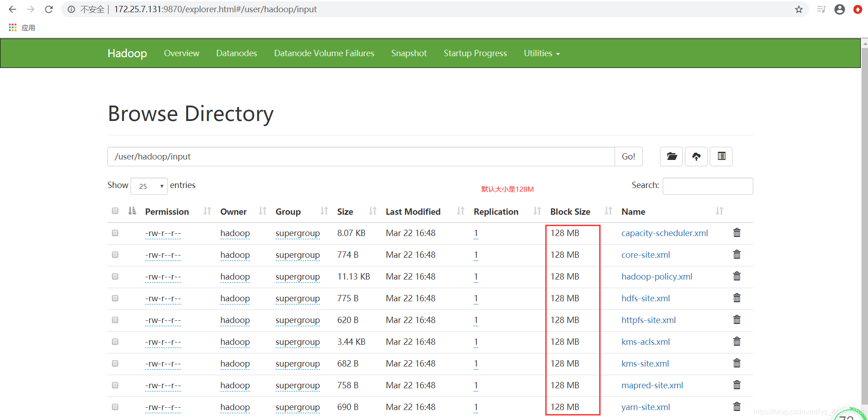
Task: Sort by the Name column sort icon
Action: 719,211
